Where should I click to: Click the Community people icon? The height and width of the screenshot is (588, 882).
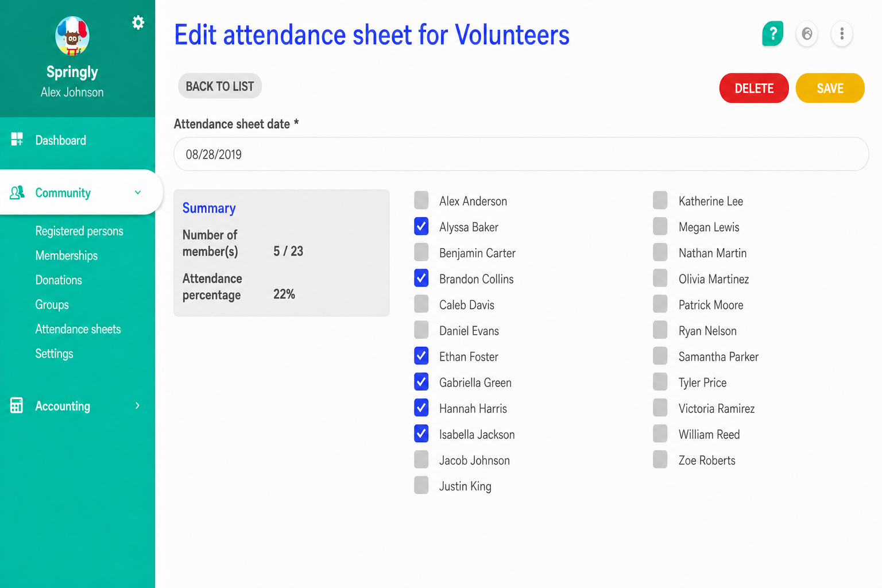tap(17, 192)
